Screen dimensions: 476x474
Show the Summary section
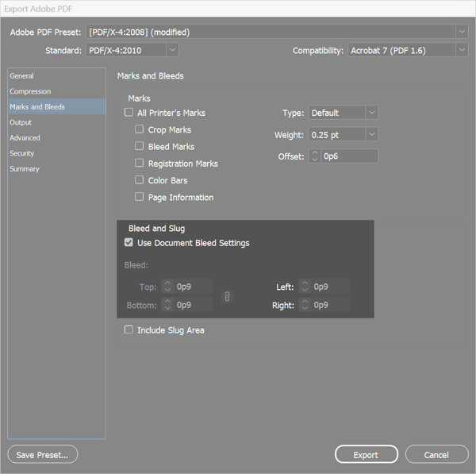click(57, 168)
